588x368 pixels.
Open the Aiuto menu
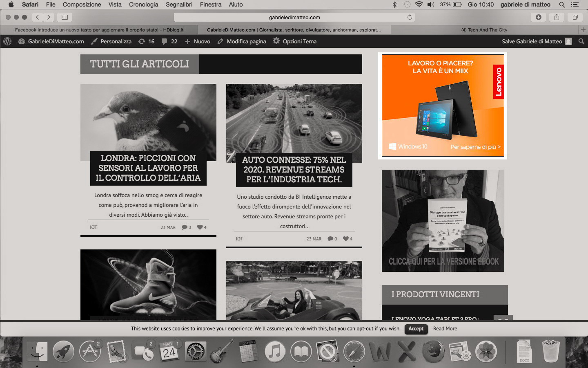[236, 4]
